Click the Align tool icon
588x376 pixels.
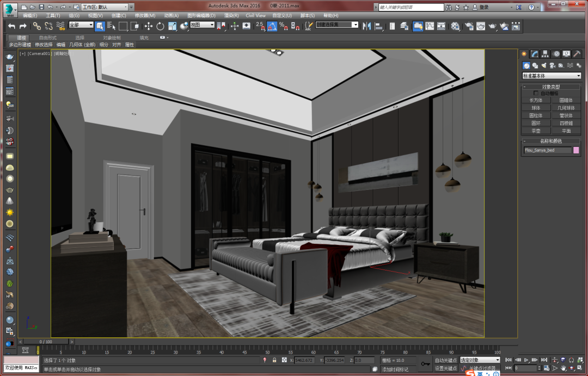pos(379,26)
